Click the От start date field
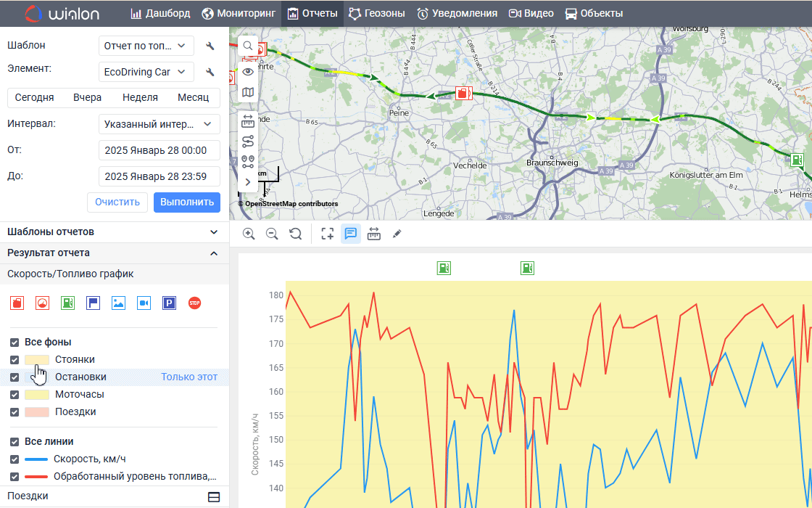Screen dimensions: 812x508 (x=159, y=150)
